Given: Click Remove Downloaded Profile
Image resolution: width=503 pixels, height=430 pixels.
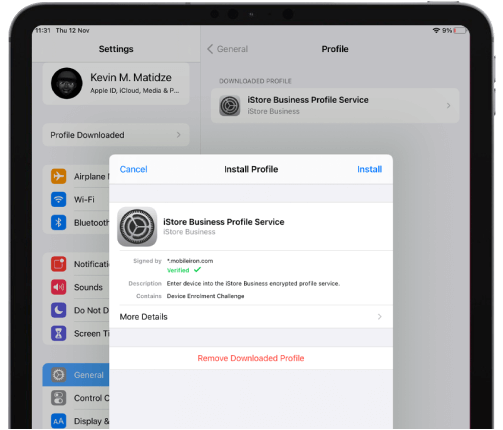Looking at the screenshot, I should tap(251, 358).
